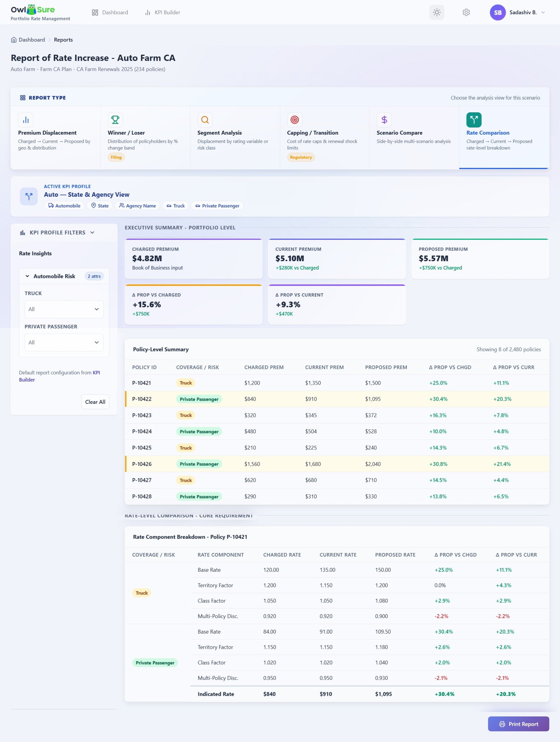Open the Private Passenger filter dropdown
This screenshot has height=742, width=560.
click(x=64, y=342)
